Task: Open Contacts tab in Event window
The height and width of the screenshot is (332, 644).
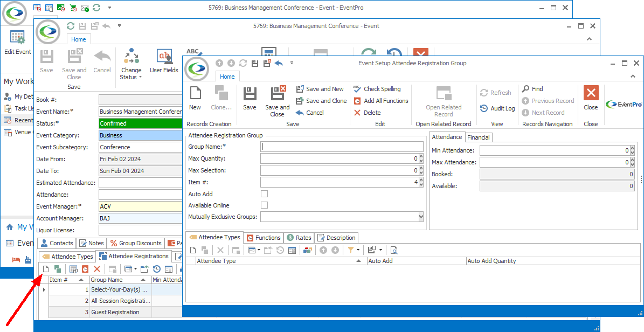Action: pos(57,243)
